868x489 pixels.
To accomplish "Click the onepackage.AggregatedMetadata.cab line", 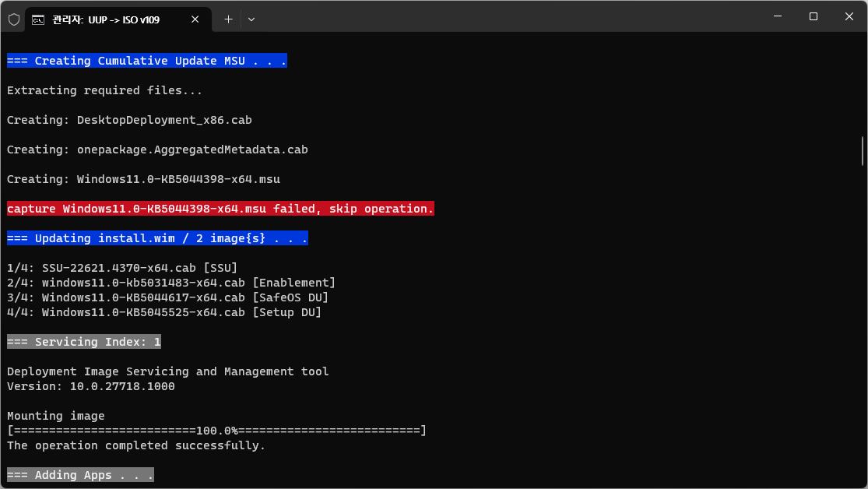I will pyautogui.click(x=157, y=150).
